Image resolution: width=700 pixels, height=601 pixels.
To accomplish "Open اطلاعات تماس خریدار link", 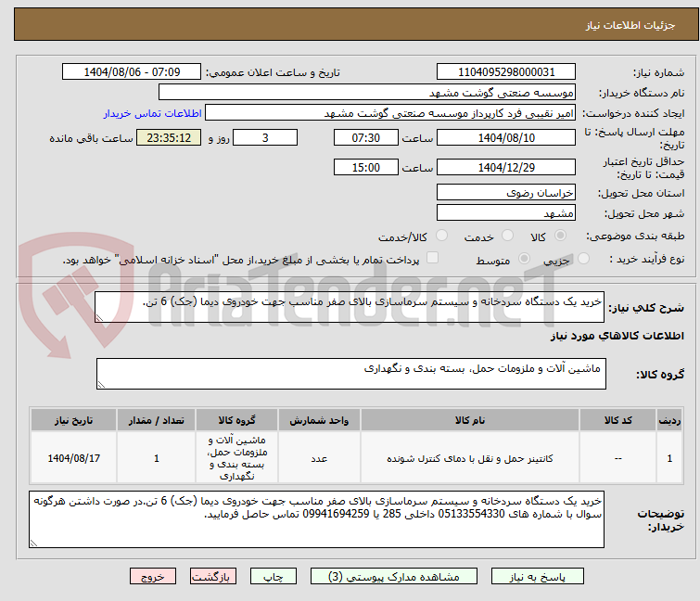I will pos(153,113).
